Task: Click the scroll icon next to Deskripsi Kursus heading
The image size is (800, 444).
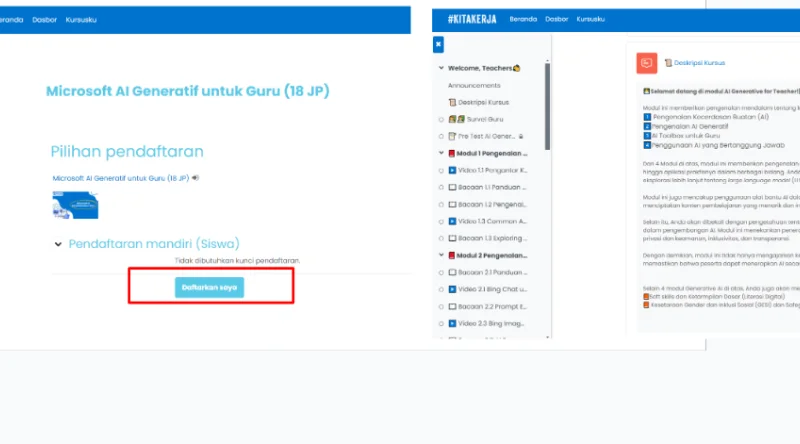Action: (668, 63)
